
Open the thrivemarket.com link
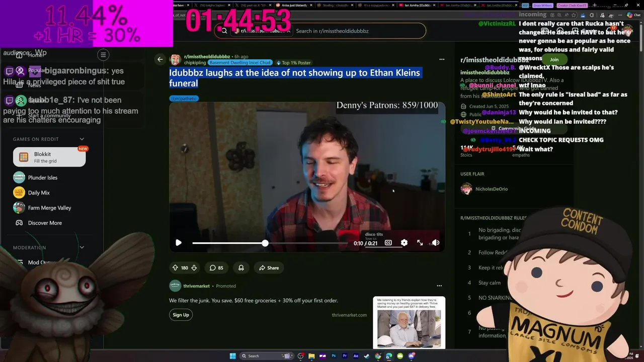tap(349, 315)
